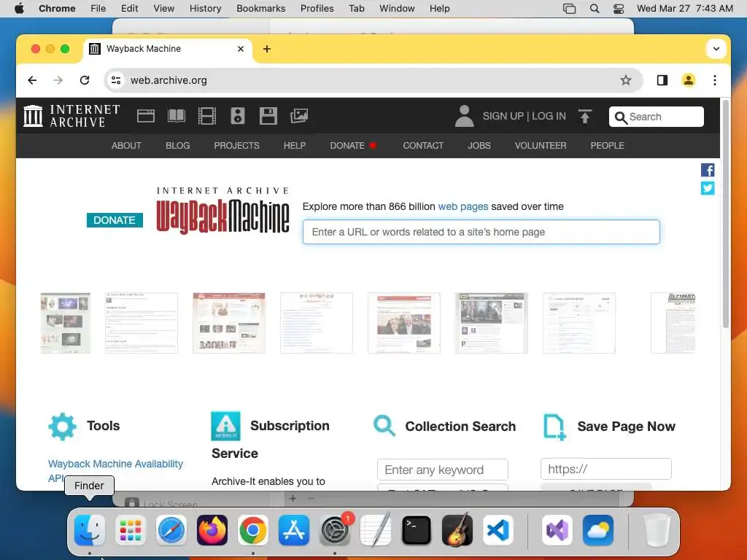Open Control Center in menu bar
Screen dimensions: 747x560
click(x=619, y=9)
